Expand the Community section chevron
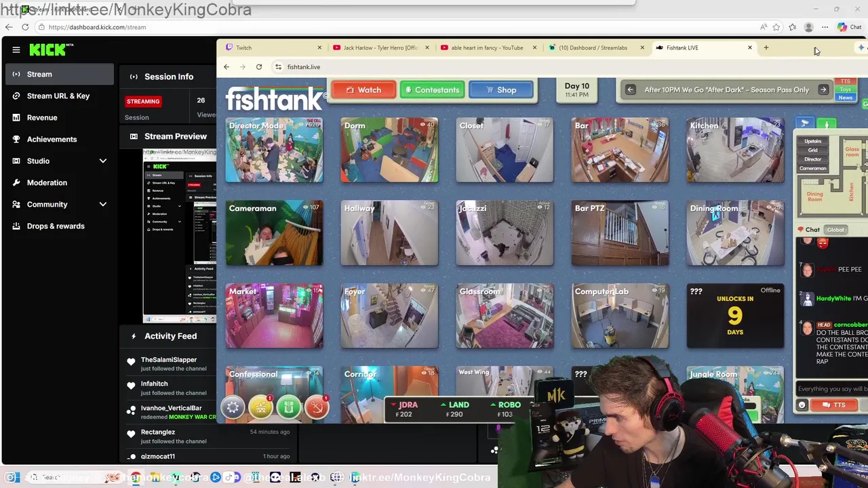Viewport: 868px width, 488px height. (x=102, y=204)
